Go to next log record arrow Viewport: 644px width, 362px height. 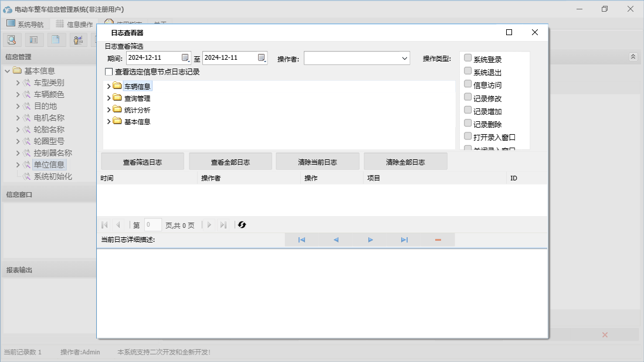pyautogui.click(x=370, y=240)
